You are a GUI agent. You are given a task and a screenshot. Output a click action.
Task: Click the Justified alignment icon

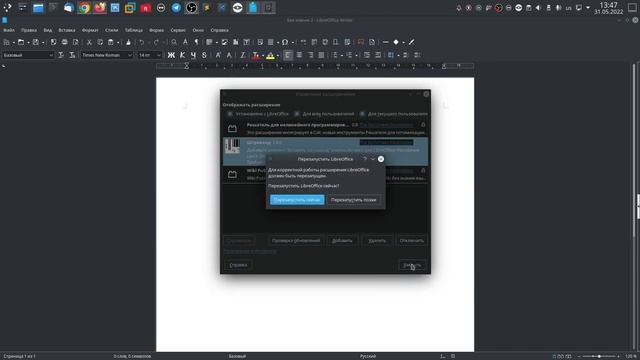[321, 55]
